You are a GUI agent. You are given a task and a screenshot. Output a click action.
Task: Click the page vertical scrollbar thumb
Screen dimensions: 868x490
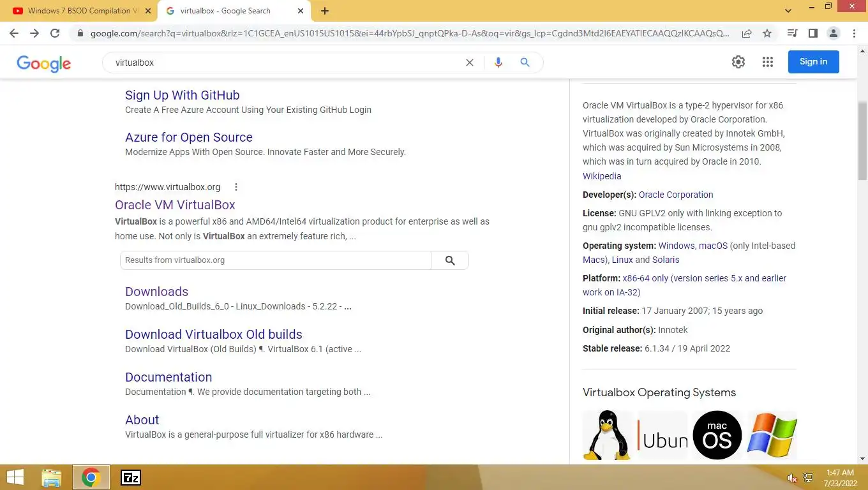863,140
